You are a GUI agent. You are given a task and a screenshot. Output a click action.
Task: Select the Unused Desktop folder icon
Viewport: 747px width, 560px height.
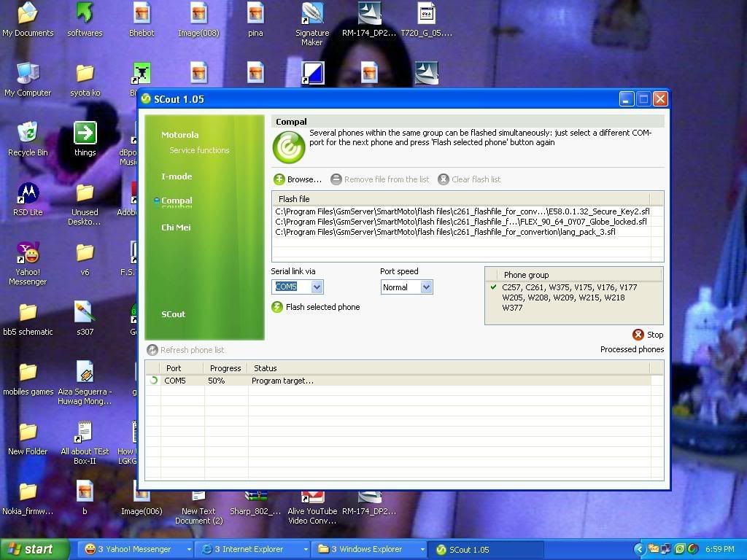tap(85, 204)
